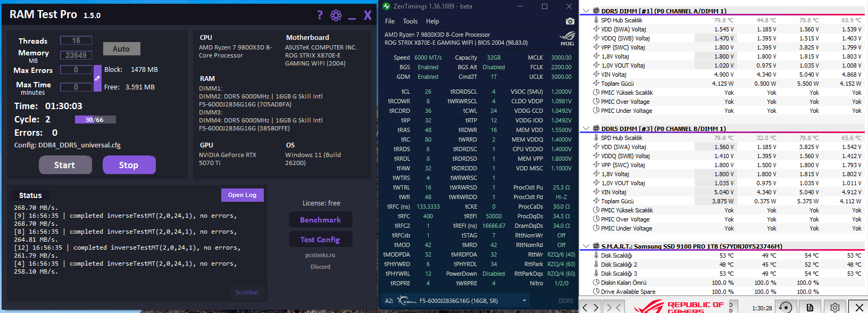This screenshot has width=868, height=313.
Task: Click the expand-all arrows button in the sensor toolbar
Action: [x=590, y=307]
